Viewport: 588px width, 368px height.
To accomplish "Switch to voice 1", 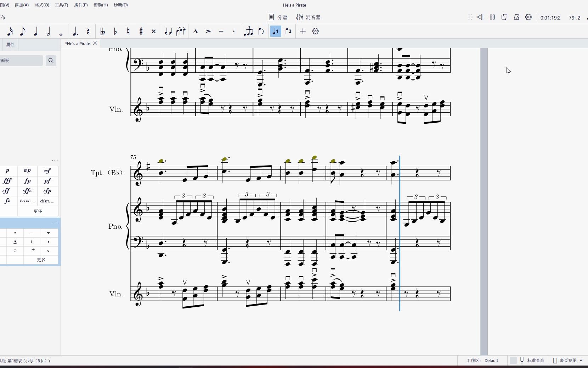I will pos(276,31).
